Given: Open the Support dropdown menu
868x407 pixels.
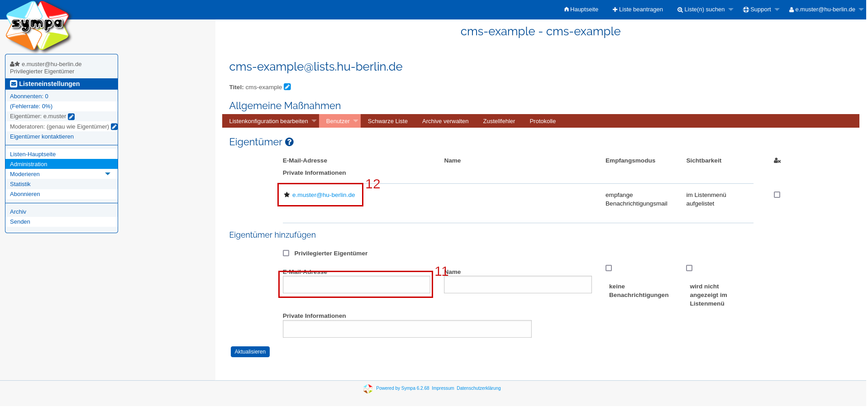Looking at the screenshot, I should click(x=761, y=10).
